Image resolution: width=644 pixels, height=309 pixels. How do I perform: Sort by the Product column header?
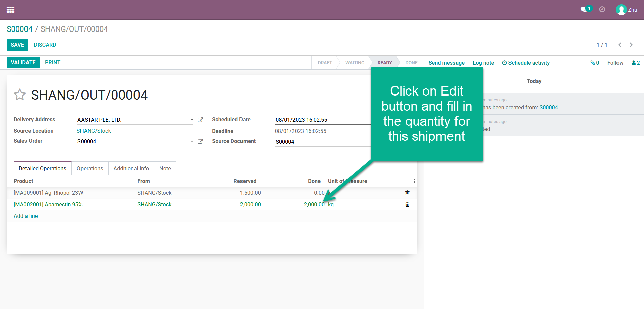[23, 181]
